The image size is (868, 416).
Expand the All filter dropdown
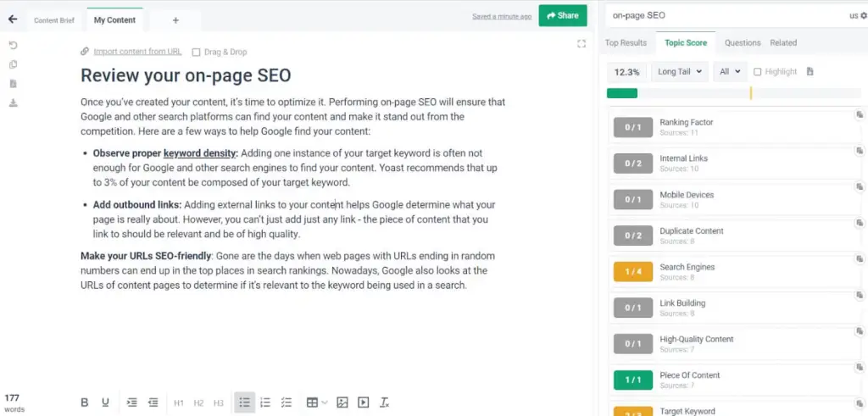(x=729, y=72)
